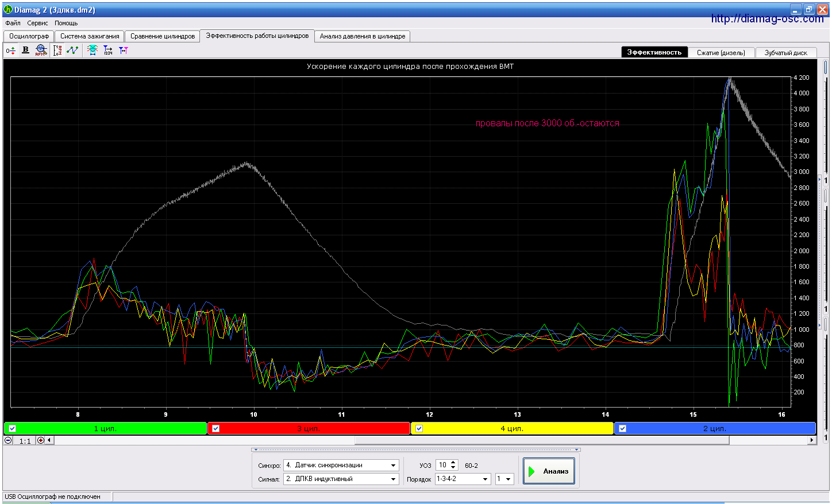The image size is (832, 504).
Task: Toggle the bold B toolbar icon
Action: pos(25,50)
